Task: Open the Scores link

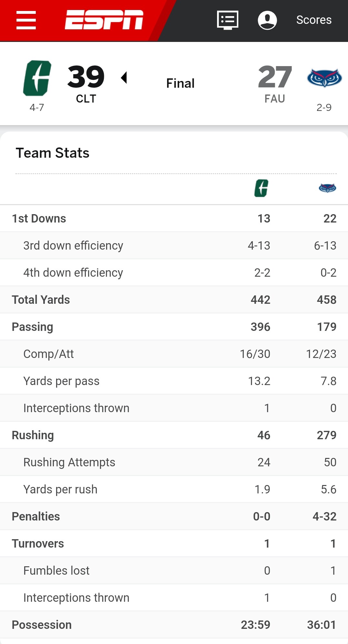Action: tap(314, 20)
